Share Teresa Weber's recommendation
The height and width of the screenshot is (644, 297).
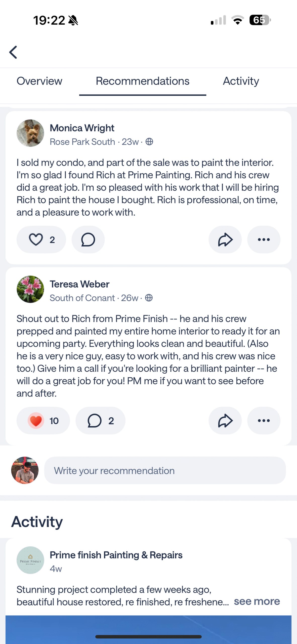pyautogui.click(x=225, y=421)
